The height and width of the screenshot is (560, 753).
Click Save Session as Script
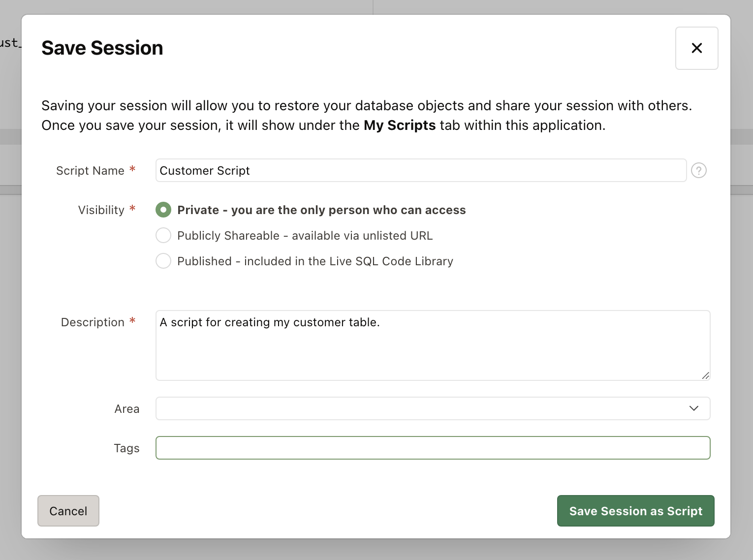635,511
